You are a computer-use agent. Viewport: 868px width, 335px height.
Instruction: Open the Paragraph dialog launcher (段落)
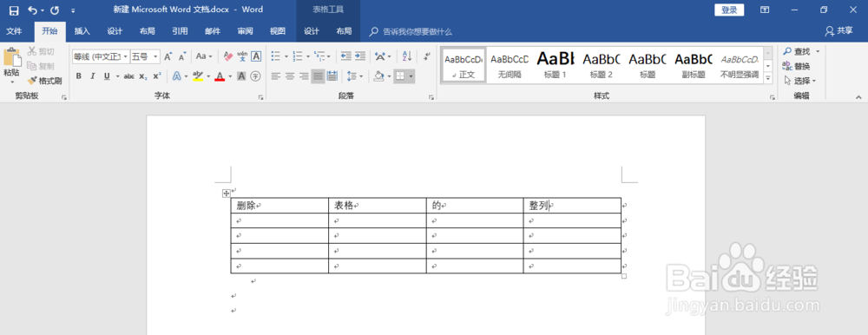431,97
